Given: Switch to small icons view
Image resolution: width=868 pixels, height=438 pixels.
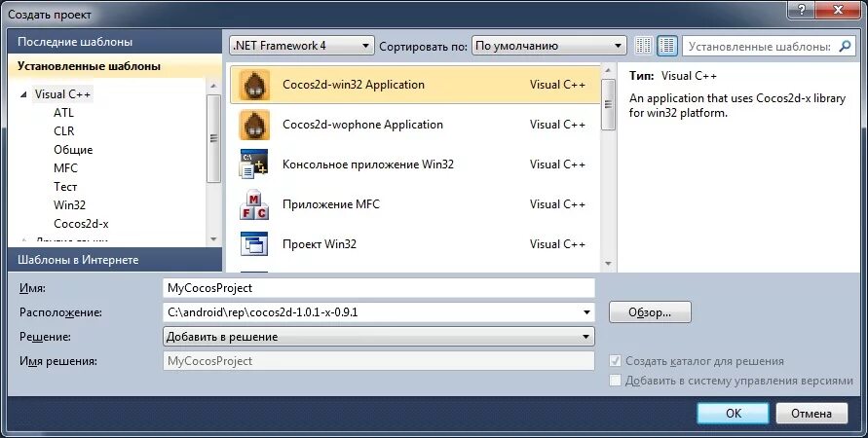Looking at the screenshot, I should coord(643,46).
